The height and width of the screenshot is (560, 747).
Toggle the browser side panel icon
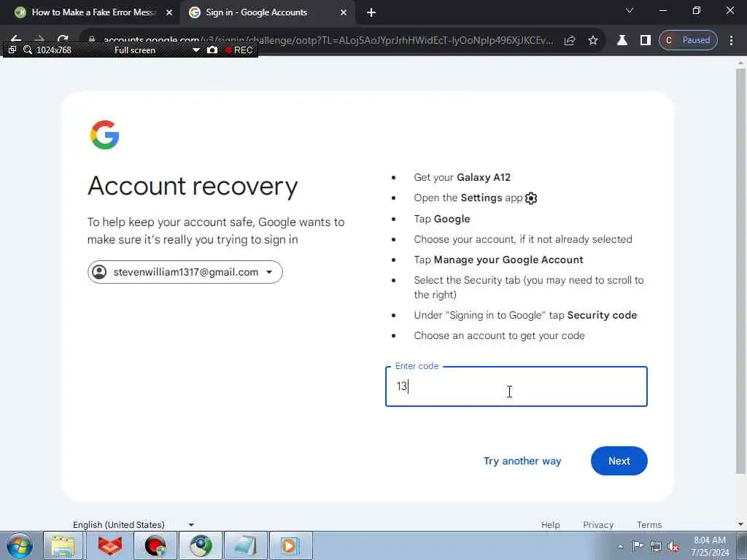click(x=645, y=41)
